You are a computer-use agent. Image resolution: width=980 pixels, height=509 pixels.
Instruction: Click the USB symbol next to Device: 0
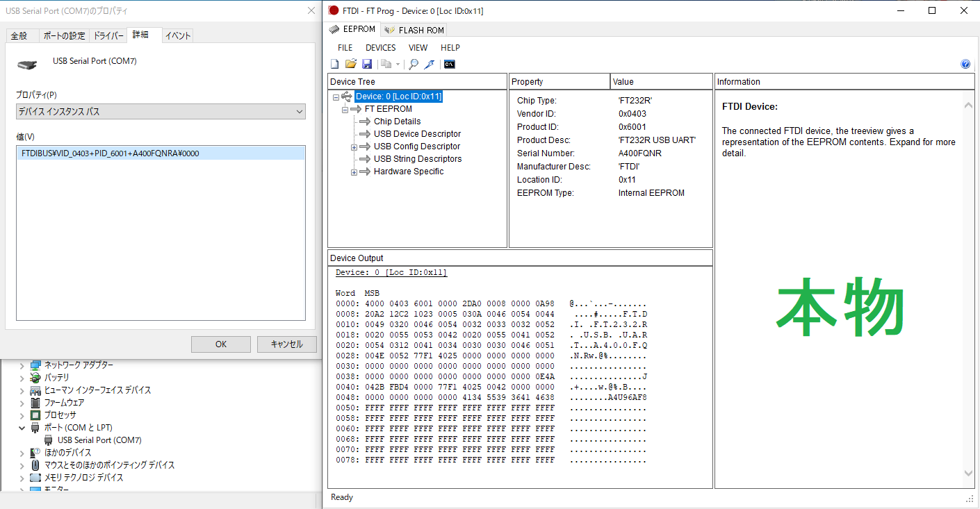pos(348,97)
